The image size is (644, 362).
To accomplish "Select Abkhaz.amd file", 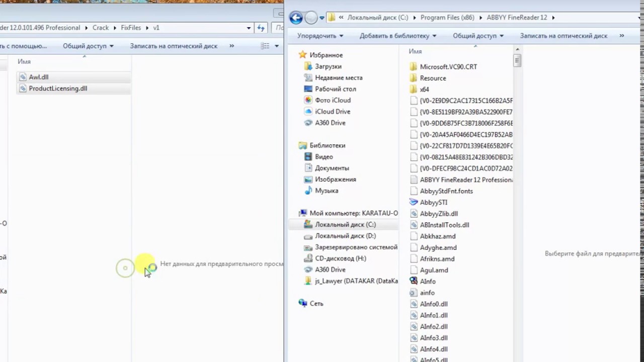I will click(438, 236).
